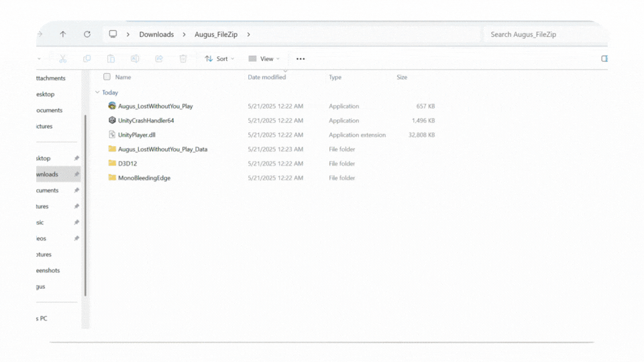Select the D3D12 folder name
This screenshot has width=644, height=362.
coord(127,164)
